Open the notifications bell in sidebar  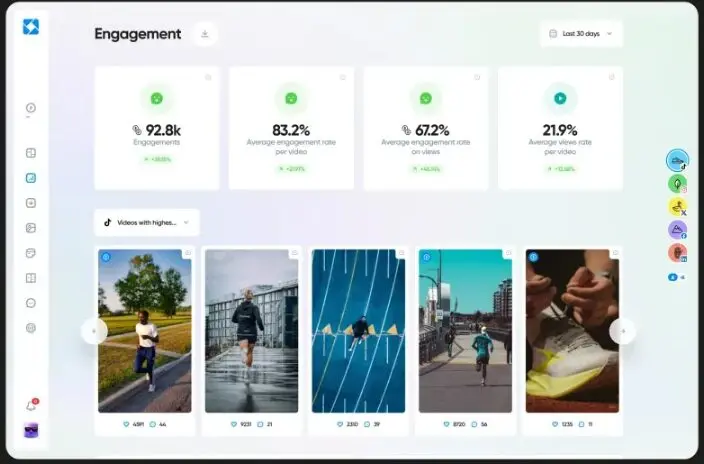point(31,405)
